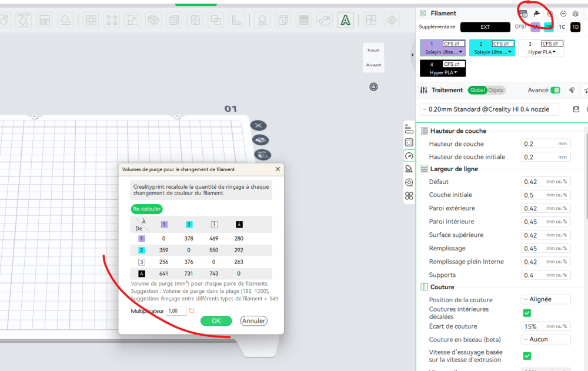Select the hollow cube toolbar icon
588x371 pixels.
tap(174, 20)
